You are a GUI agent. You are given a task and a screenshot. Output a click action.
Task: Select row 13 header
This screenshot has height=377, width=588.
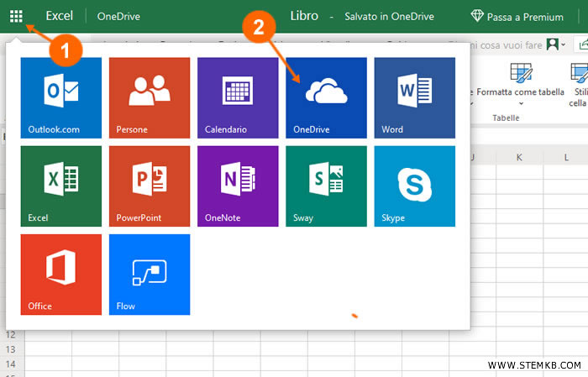click(x=12, y=350)
